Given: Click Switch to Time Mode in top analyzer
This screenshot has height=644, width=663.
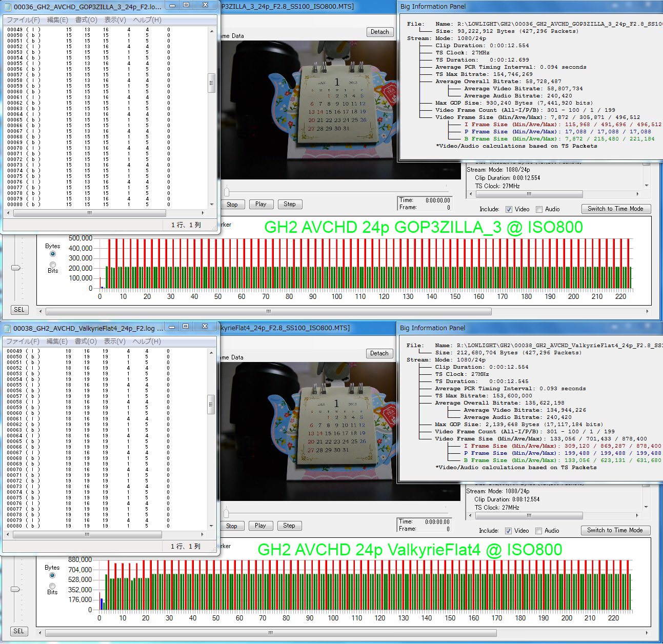Looking at the screenshot, I should [615, 209].
